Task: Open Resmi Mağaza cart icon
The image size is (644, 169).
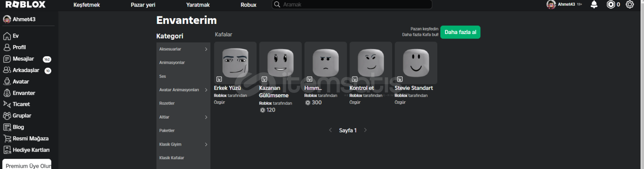Action: click(x=7, y=138)
